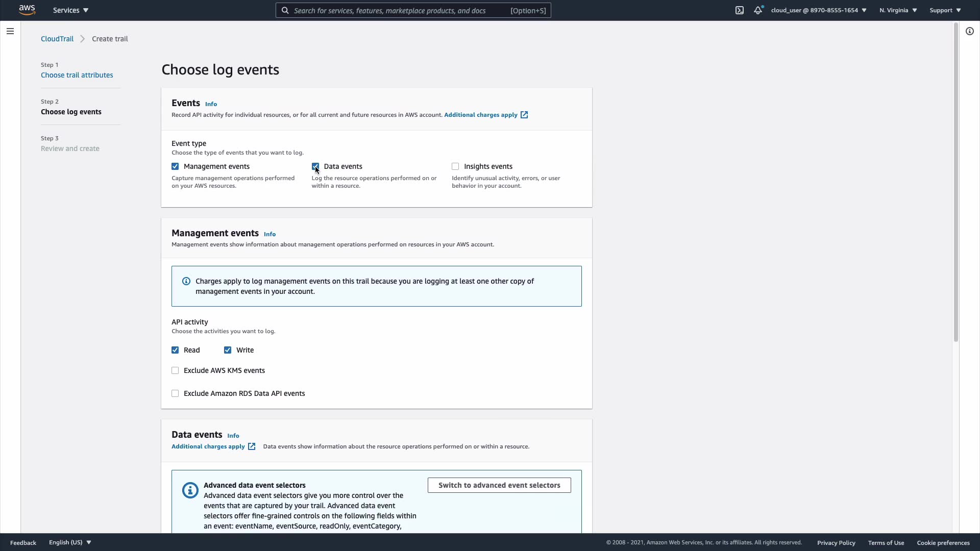Click external link icon under Data events

252,446
